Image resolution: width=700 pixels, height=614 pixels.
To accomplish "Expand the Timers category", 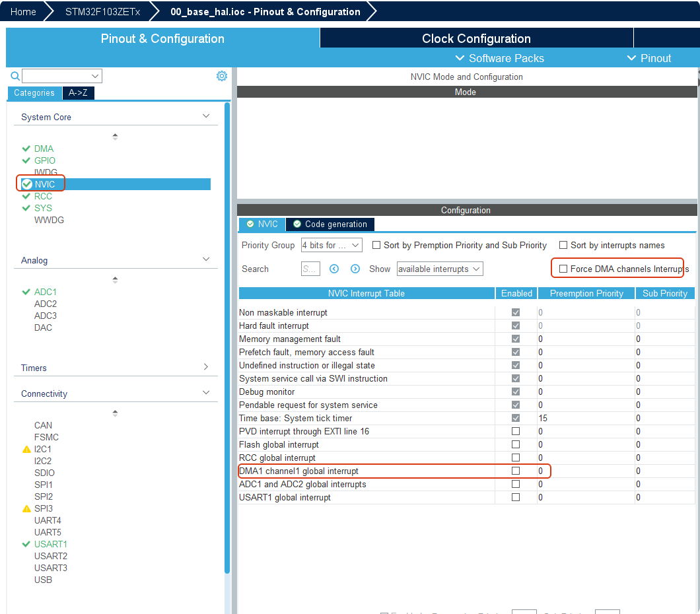I will pyautogui.click(x=206, y=367).
